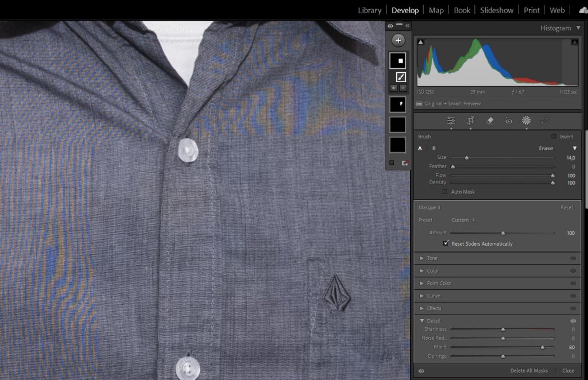Activate the Red Eye correction tool
The image size is (588, 380).
pos(508,121)
